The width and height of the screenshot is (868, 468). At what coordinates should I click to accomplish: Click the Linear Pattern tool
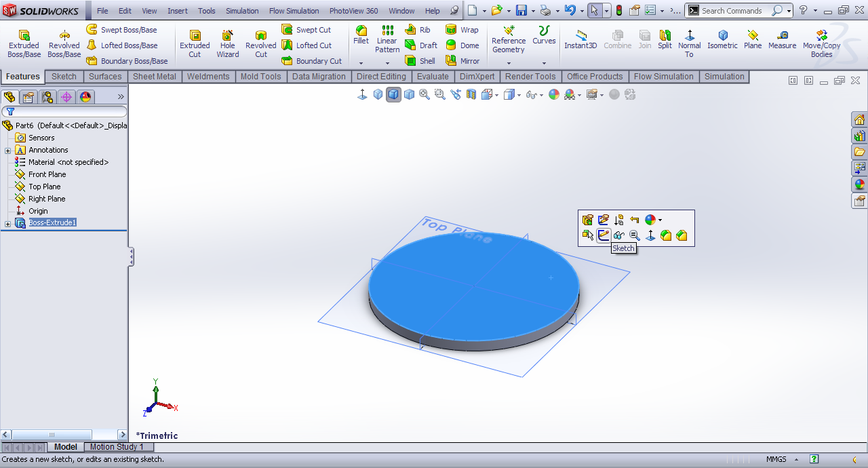387,39
